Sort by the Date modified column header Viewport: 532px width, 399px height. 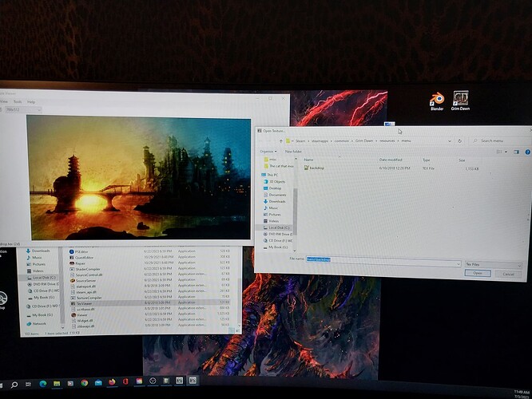pyautogui.click(x=390, y=160)
